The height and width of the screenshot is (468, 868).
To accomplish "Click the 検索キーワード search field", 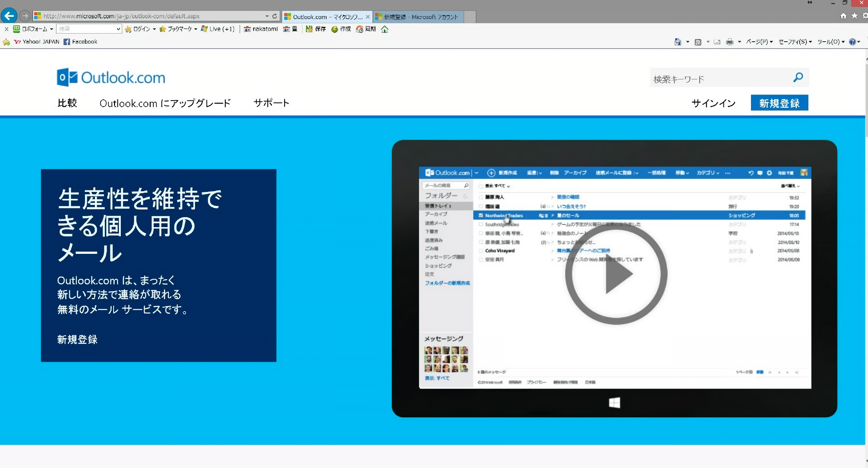I will coord(720,79).
